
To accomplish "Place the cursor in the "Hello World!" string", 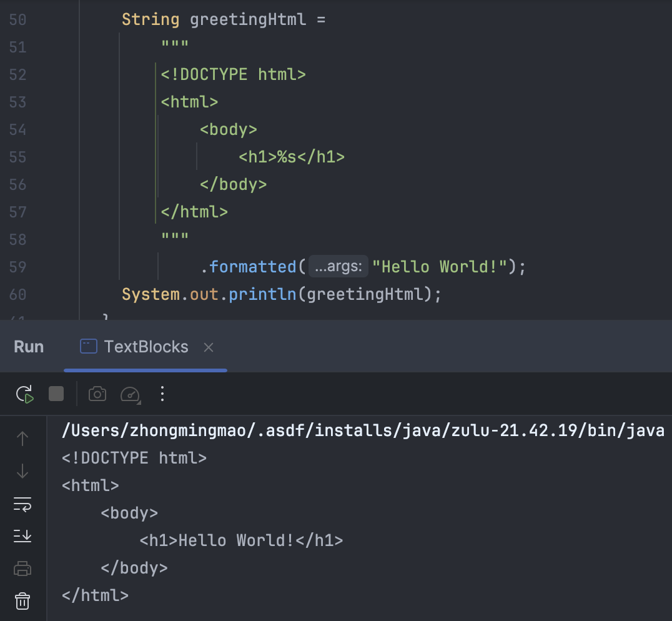I will click(x=439, y=267).
